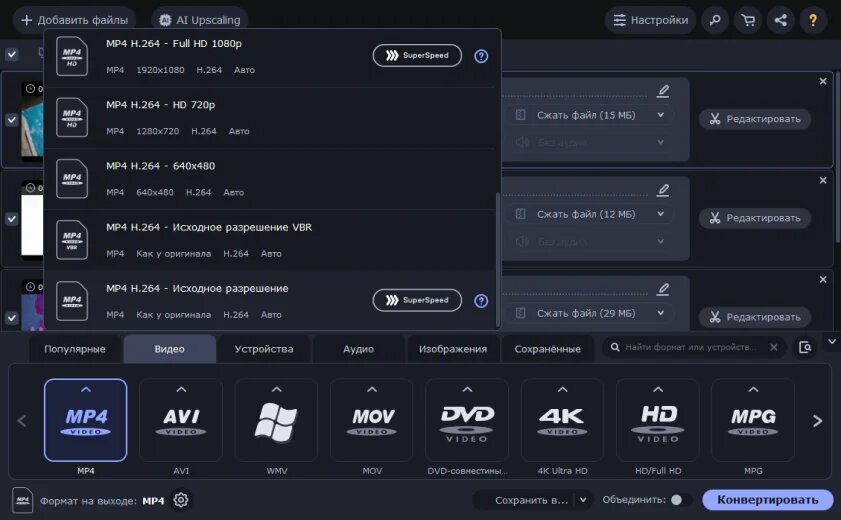The height and width of the screenshot is (520, 841).
Task: Select MP4 H.264 - Исходное разрешение VBR preset
Action: pos(270,240)
